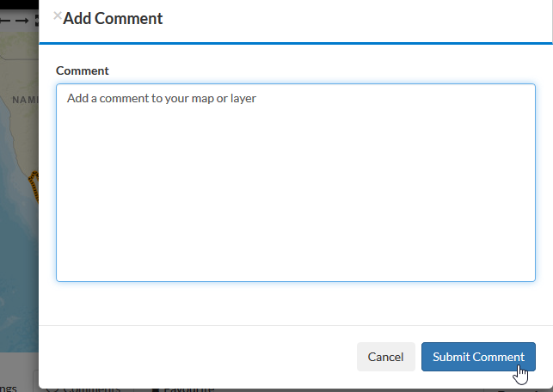Click the 'Add Comment' dialog title
The image size is (553, 392).
(x=113, y=18)
